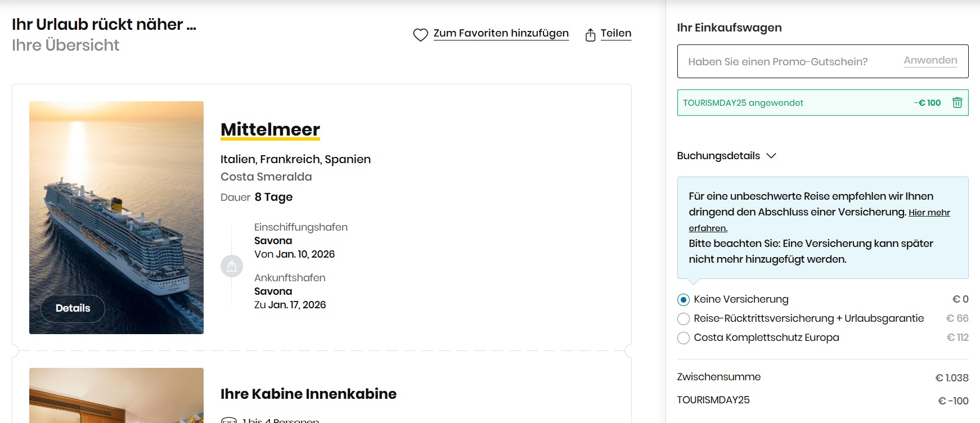Viewport: 980px width, 423px height.
Task: Click the Ihre Kabine Innenkabine heading
Action: pyautogui.click(x=308, y=394)
